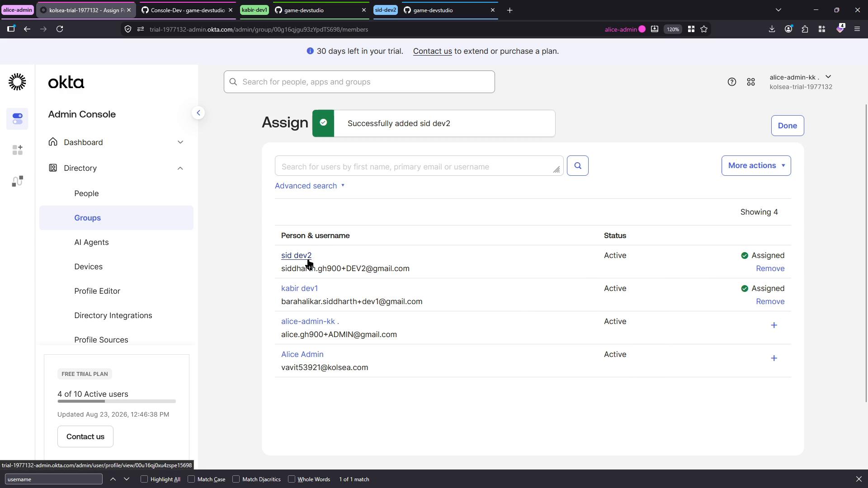Open the workflows icon in sidebar rail
Image resolution: width=868 pixels, height=488 pixels.
pyautogui.click(x=17, y=181)
